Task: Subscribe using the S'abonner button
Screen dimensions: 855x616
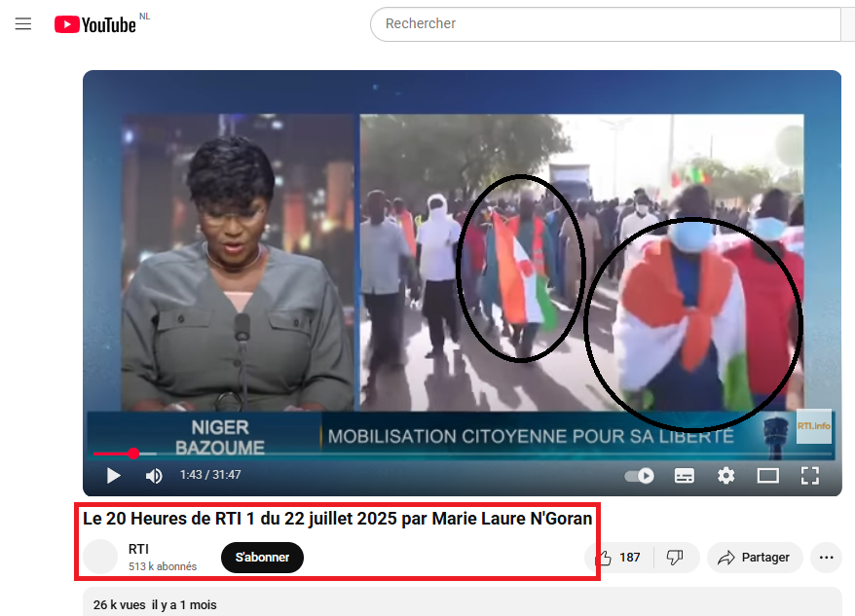Action: [x=262, y=558]
